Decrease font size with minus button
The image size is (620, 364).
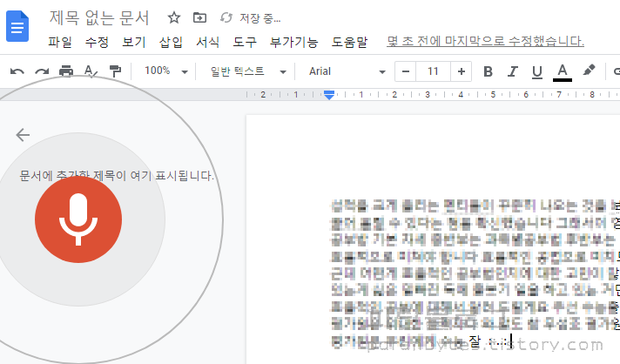[405, 71]
